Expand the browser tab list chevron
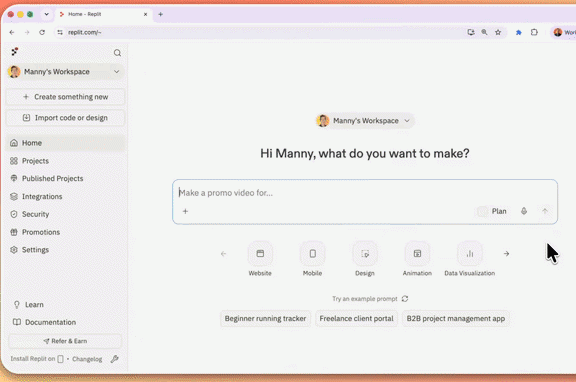Image resolution: width=576 pixels, height=382 pixels. (x=46, y=14)
